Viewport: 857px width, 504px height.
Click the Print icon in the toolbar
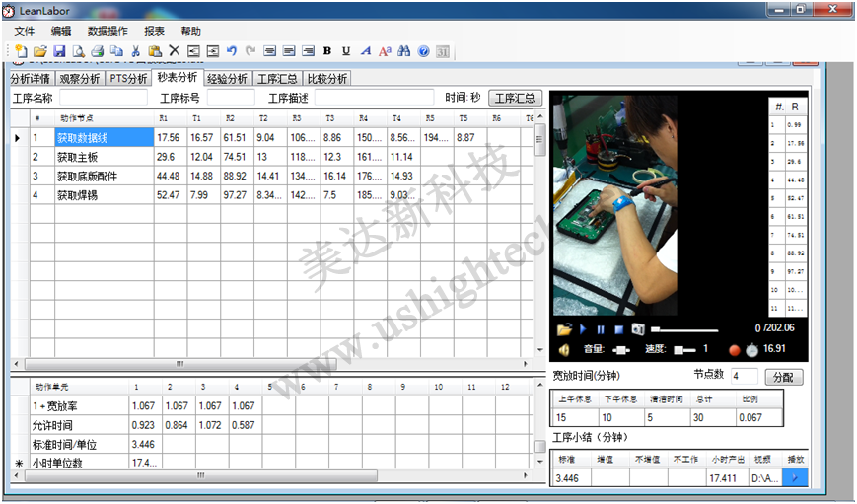point(97,51)
